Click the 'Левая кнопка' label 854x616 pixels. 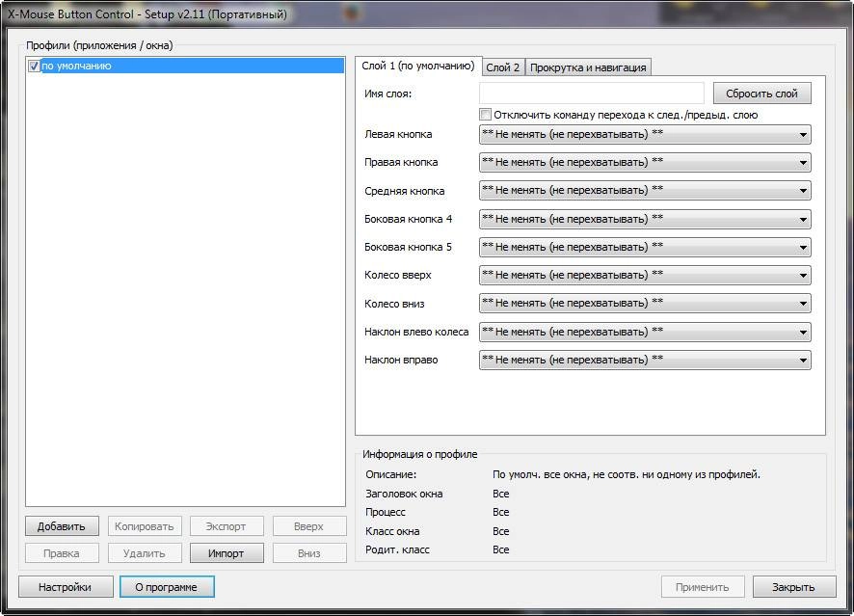[398, 135]
